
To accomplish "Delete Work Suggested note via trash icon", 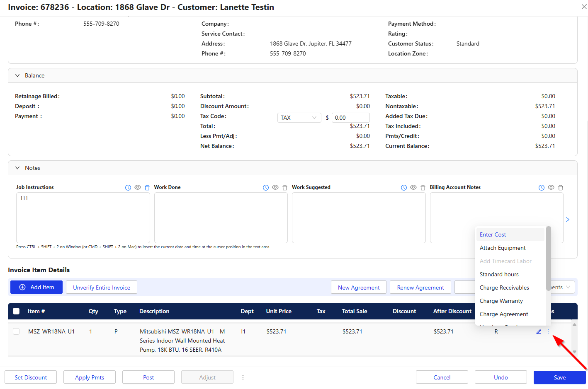I will pos(423,188).
